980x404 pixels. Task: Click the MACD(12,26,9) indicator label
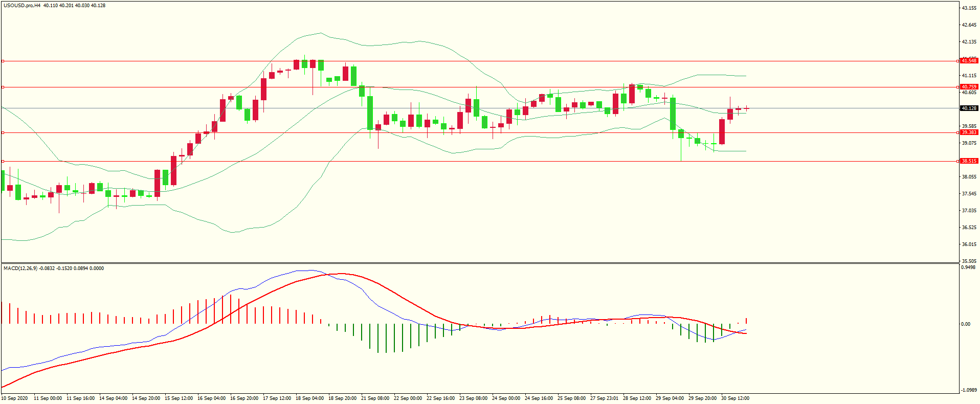[x=20, y=268]
